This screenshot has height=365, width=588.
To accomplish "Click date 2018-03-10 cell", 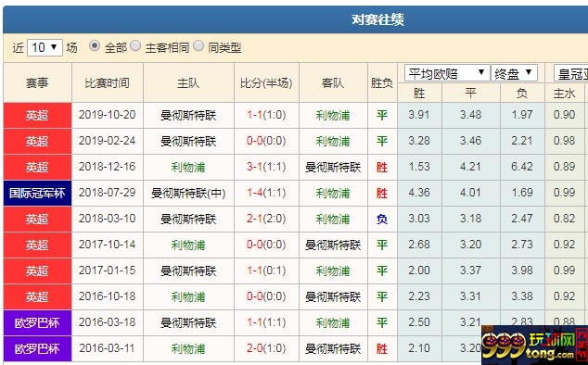I will coord(108,219).
